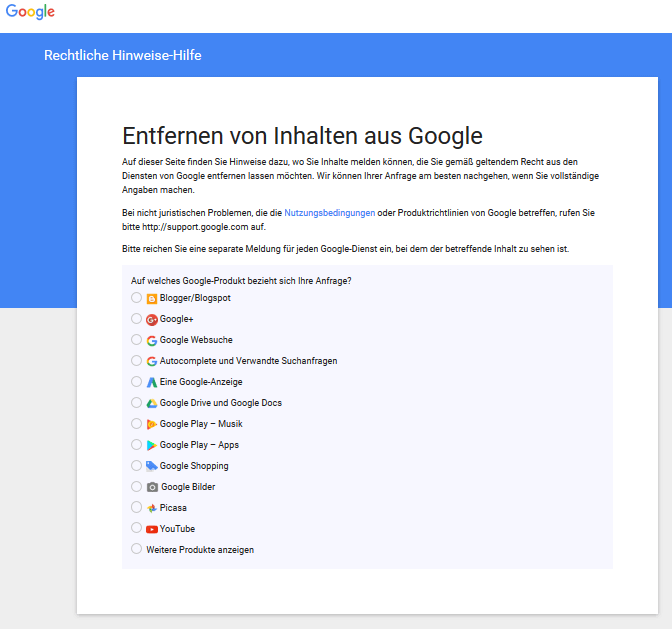672x629 pixels.
Task: Click the YouTube label text
Action: (177, 529)
